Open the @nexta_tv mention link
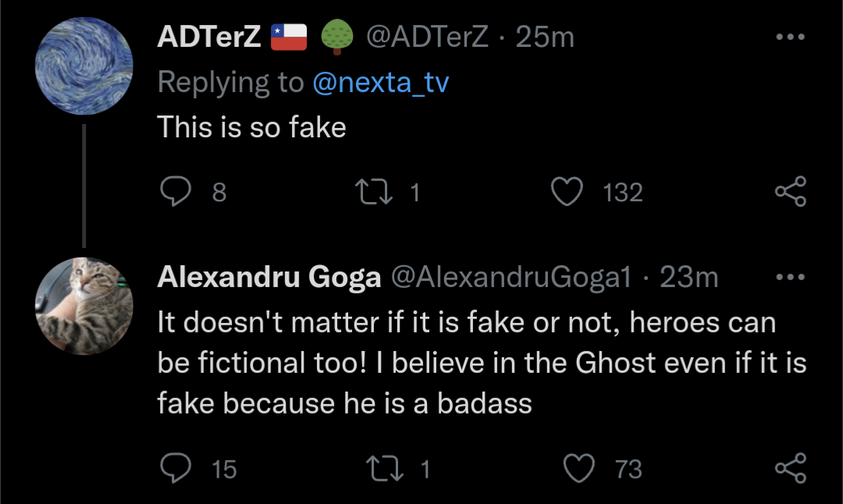Screen dimensions: 843x504 (x=380, y=82)
